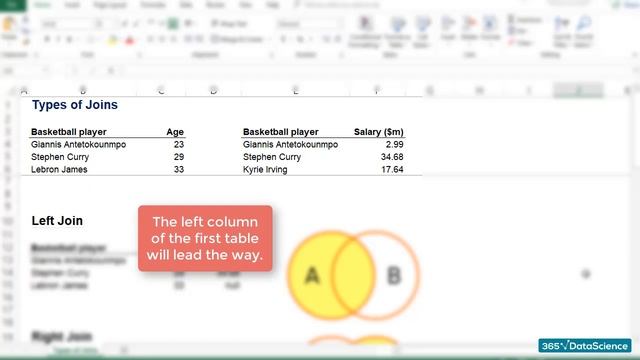The image size is (640, 360).
Task: Select the 'Age' header cell
Action: [x=175, y=132]
